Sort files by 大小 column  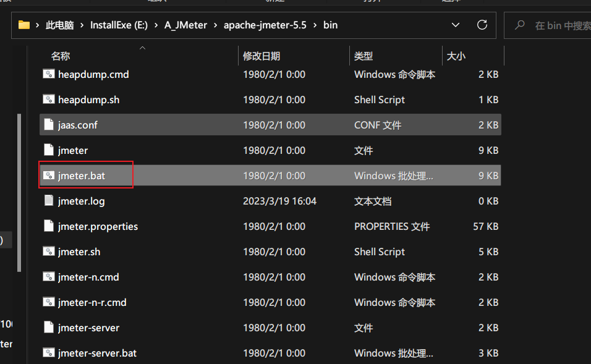pyautogui.click(x=456, y=56)
